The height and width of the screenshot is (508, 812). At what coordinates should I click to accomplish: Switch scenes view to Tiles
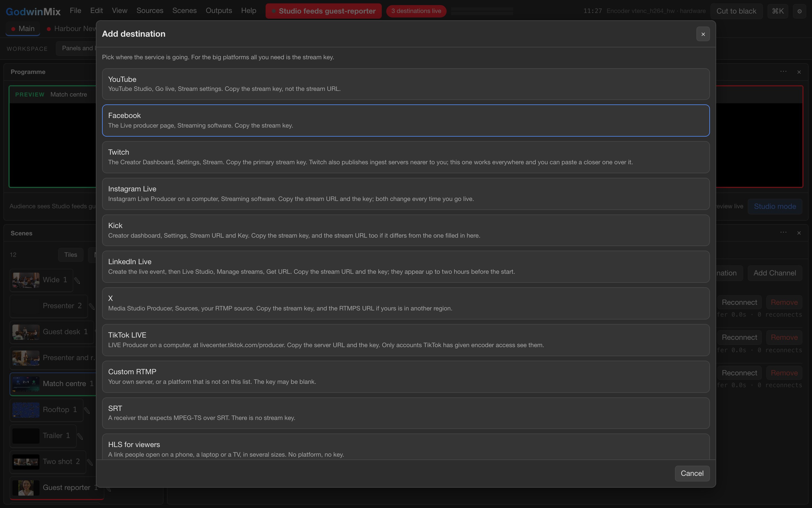pyautogui.click(x=70, y=255)
